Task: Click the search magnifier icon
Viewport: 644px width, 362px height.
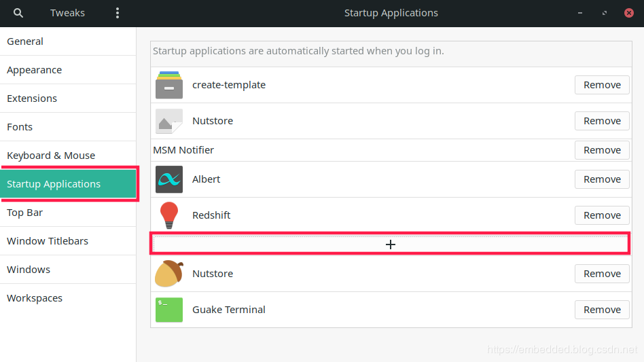Action: 18,13
